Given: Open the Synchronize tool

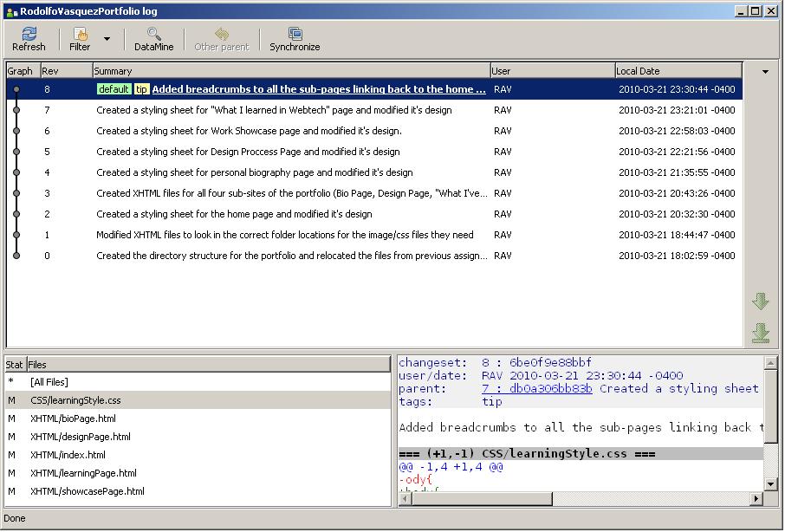Looking at the screenshot, I should pos(295,39).
